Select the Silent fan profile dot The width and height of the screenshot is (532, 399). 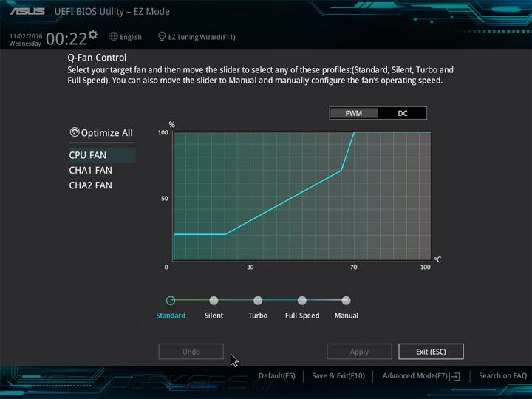pyautogui.click(x=214, y=300)
